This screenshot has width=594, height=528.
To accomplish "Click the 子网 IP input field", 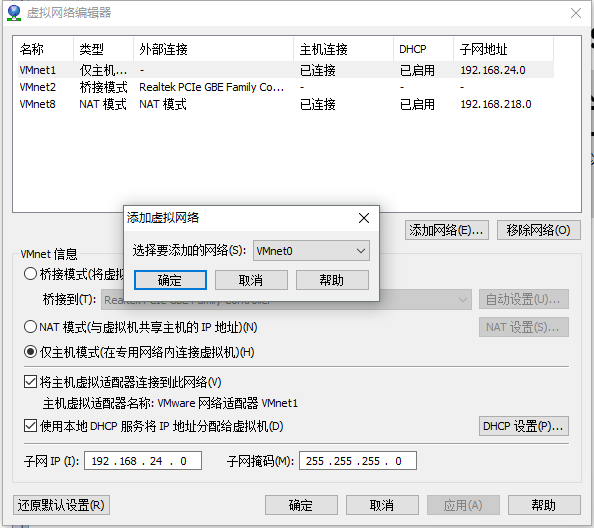I will pyautogui.click(x=143, y=461).
